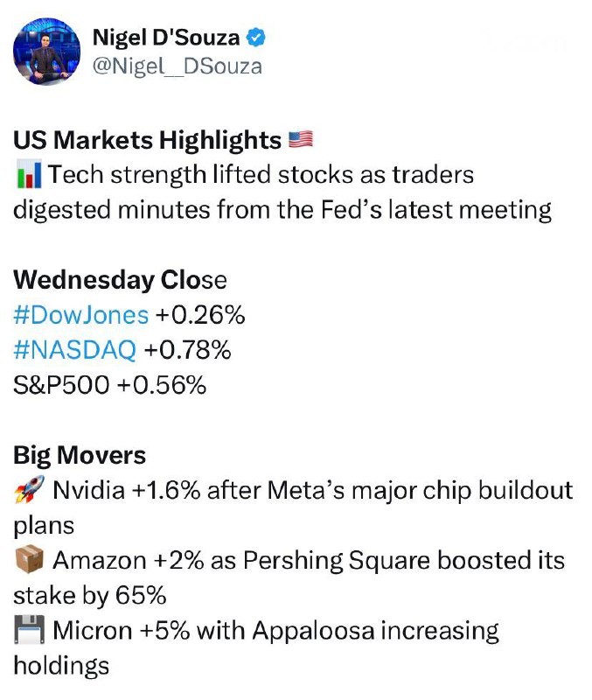
Task: Click the bar chart emoji
Action: [27, 175]
